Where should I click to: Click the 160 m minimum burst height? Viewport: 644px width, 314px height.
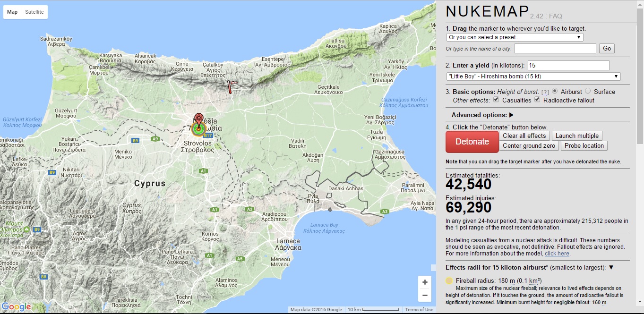click(x=598, y=302)
